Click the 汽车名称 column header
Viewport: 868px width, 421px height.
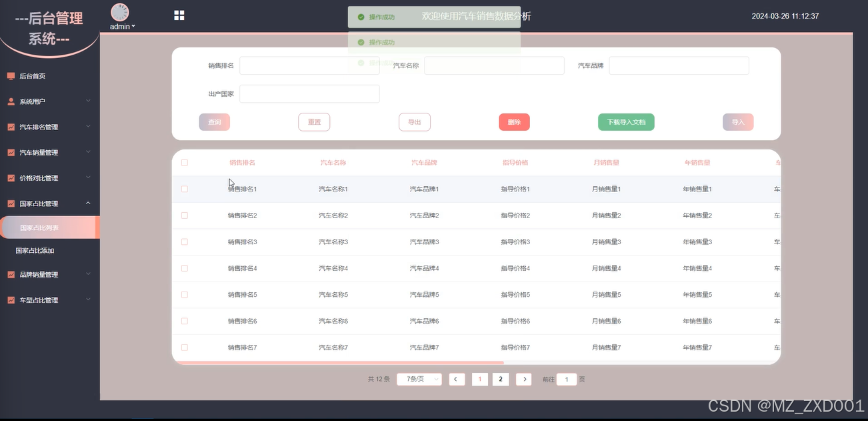pos(333,163)
